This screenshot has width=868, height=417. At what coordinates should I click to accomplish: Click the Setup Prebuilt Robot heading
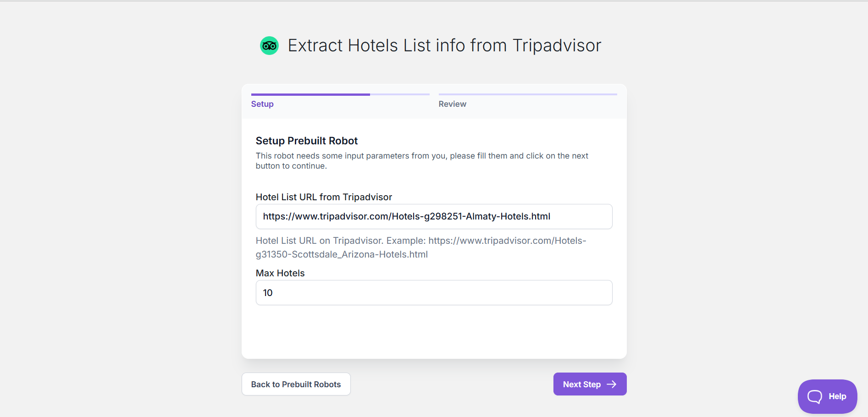[x=306, y=141]
